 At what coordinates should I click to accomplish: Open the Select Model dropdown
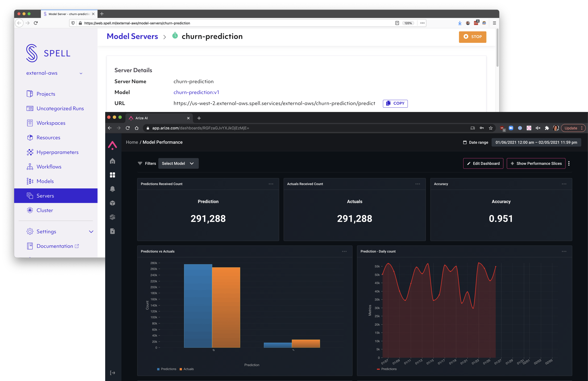178,164
